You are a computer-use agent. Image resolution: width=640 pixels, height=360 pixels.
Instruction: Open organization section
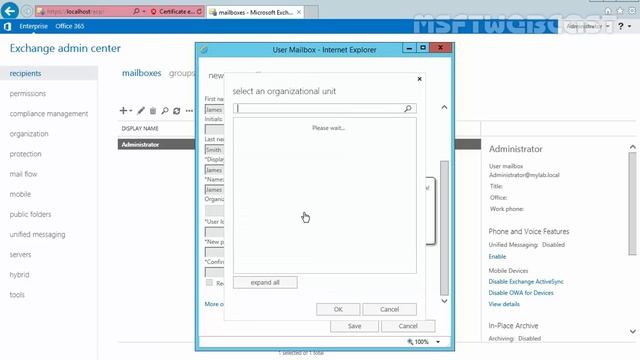pos(29,134)
